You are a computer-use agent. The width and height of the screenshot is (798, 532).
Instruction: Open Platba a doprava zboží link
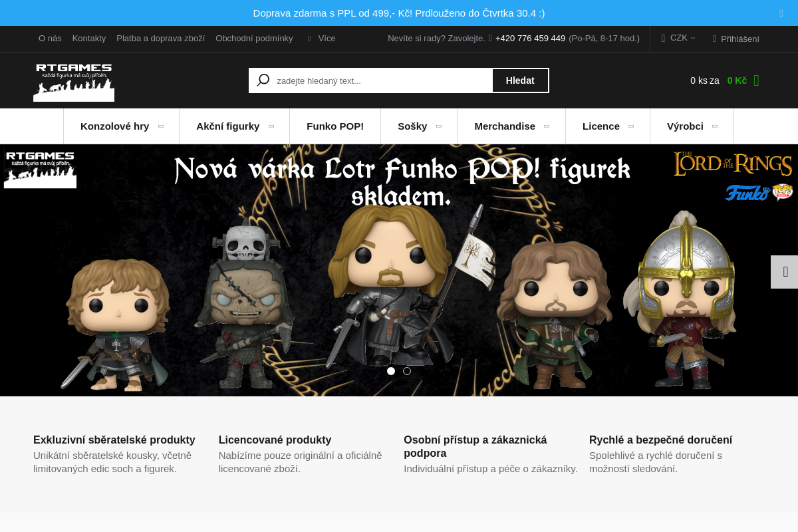coord(161,39)
